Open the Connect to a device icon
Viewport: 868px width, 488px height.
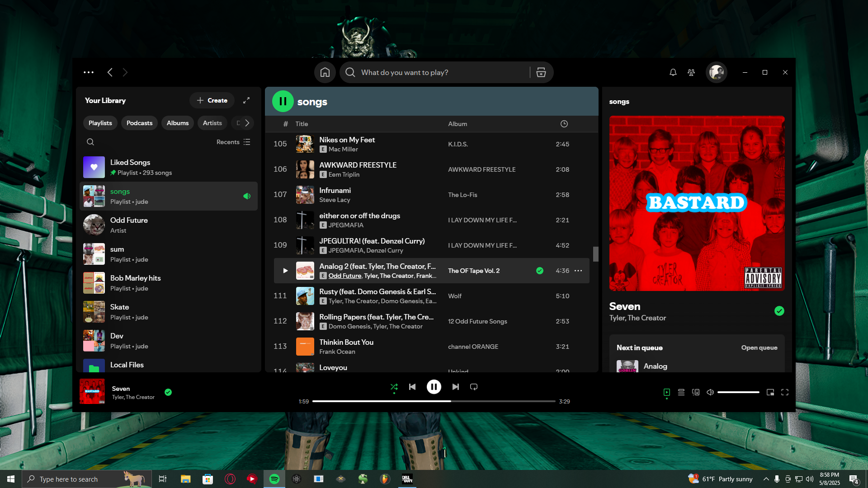tap(696, 392)
